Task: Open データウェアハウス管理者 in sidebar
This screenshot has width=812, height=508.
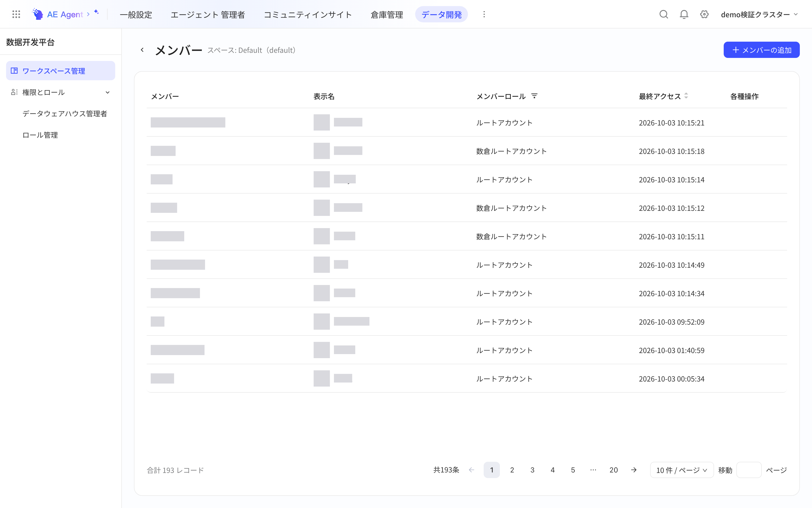Action: tap(65, 114)
